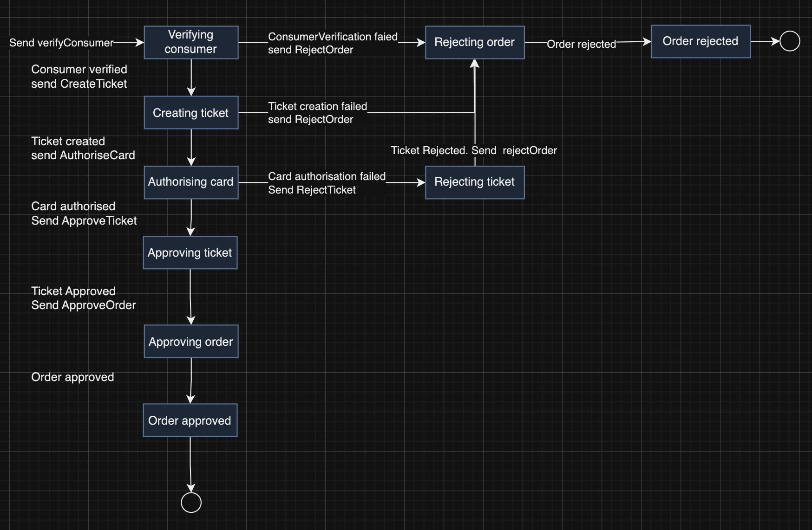This screenshot has width=812, height=530.
Task: Click the Send verifyConsumer label
Action: point(61,43)
